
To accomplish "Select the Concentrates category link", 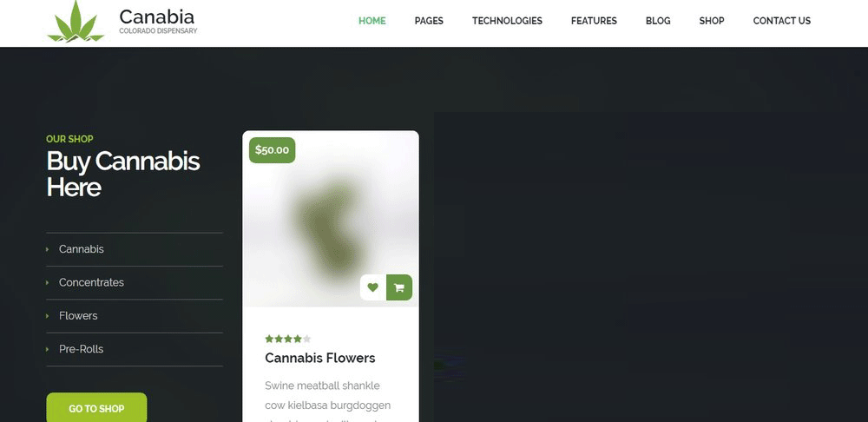I will [91, 282].
